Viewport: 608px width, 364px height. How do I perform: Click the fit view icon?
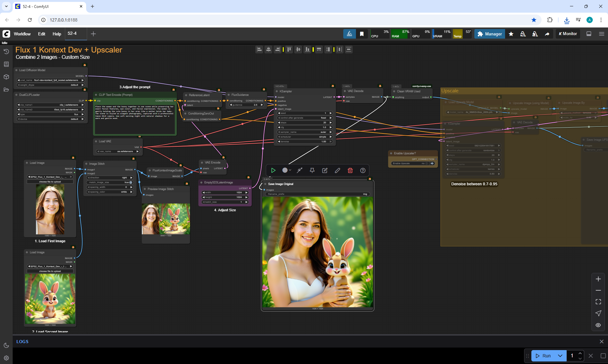(598, 302)
